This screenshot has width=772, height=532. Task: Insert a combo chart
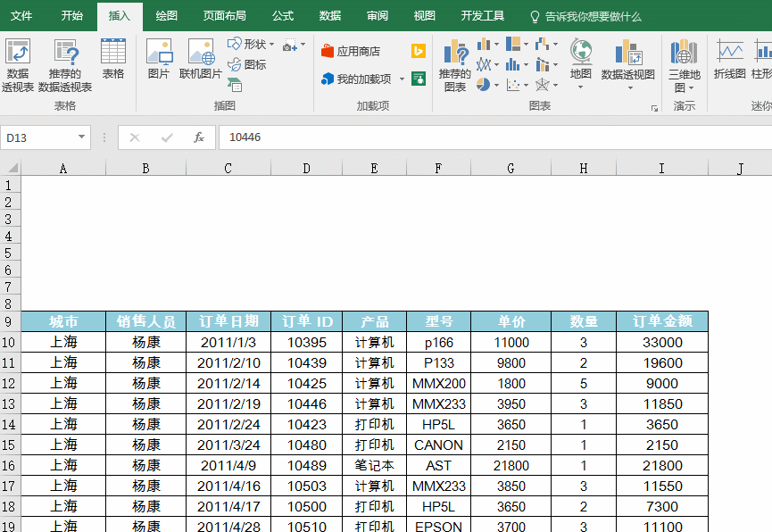pos(542,64)
